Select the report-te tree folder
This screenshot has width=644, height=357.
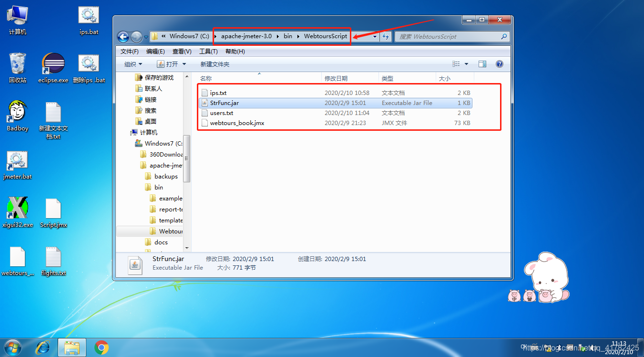pos(171,209)
